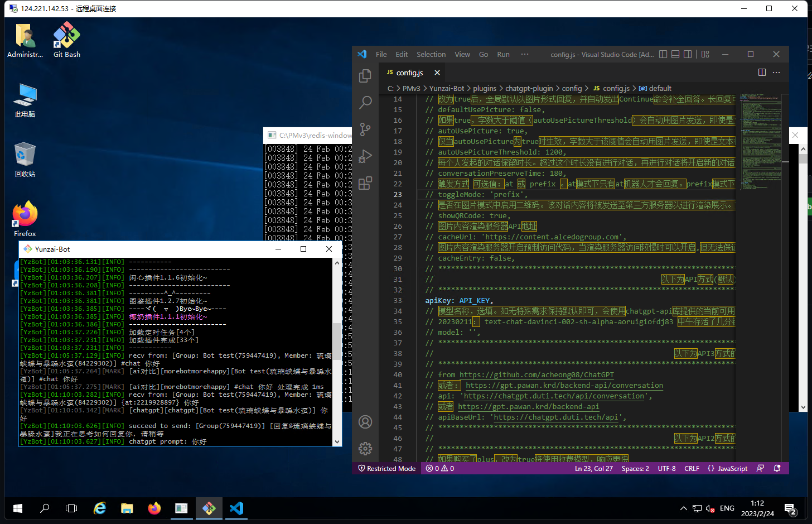The height and width of the screenshot is (524, 812).
Task: Open the View menu in VS Code
Action: coord(462,54)
